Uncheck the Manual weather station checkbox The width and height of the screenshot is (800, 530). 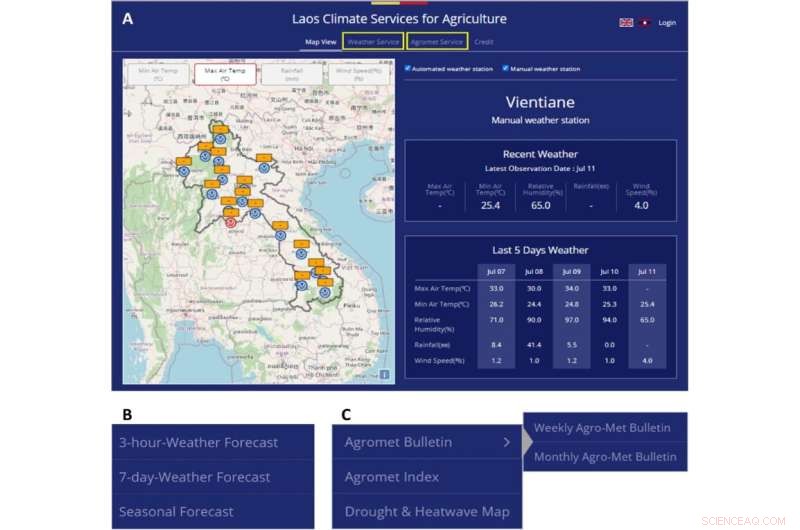click(x=505, y=69)
